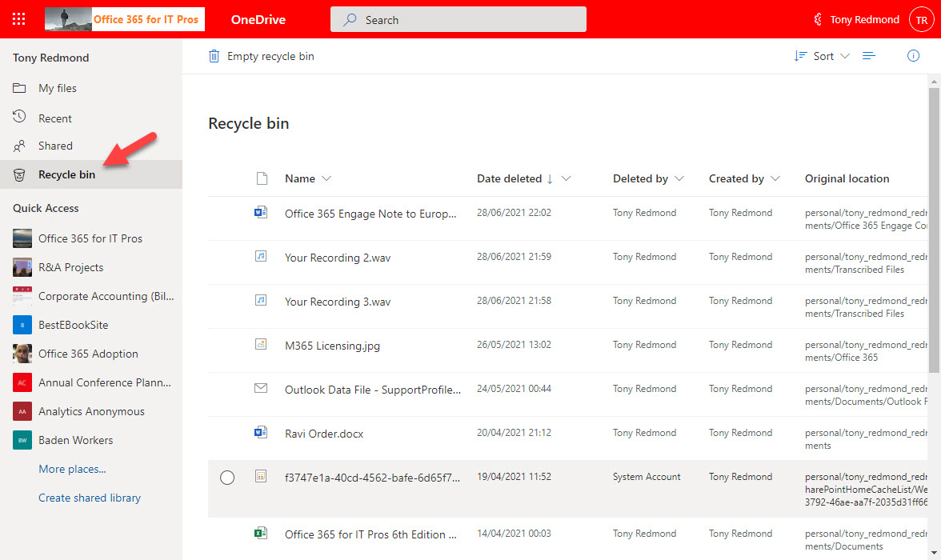
Task: Open the app launcher waffle icon
Action: pos(18,19)
